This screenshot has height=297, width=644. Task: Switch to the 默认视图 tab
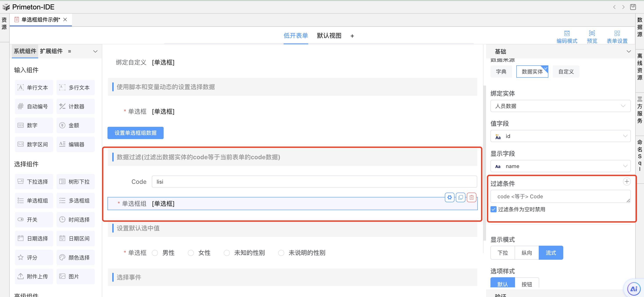(329, 36)
